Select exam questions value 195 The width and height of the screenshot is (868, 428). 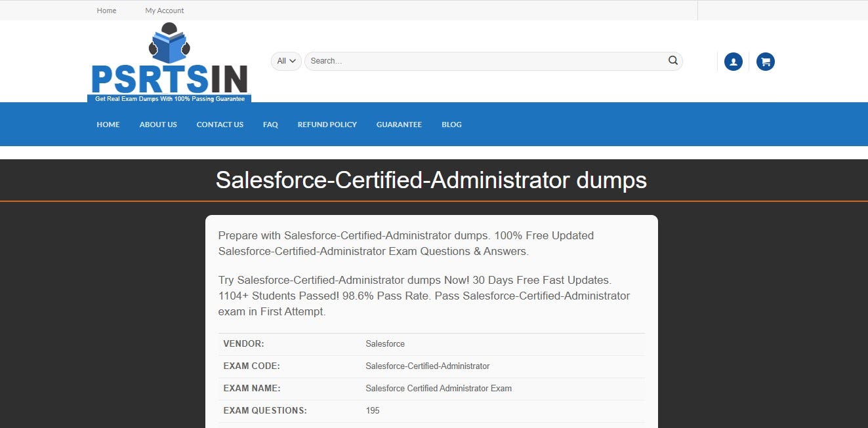pos(373,411)
